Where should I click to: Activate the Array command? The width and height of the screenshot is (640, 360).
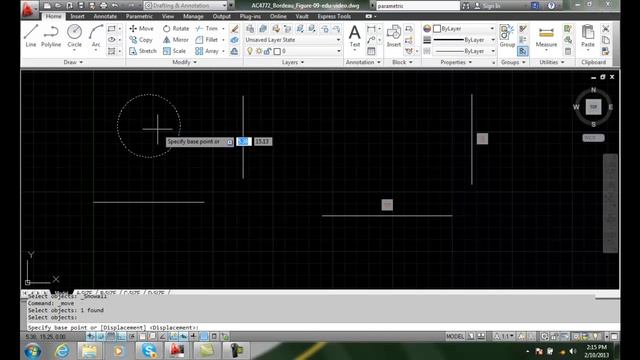(207, 51)
